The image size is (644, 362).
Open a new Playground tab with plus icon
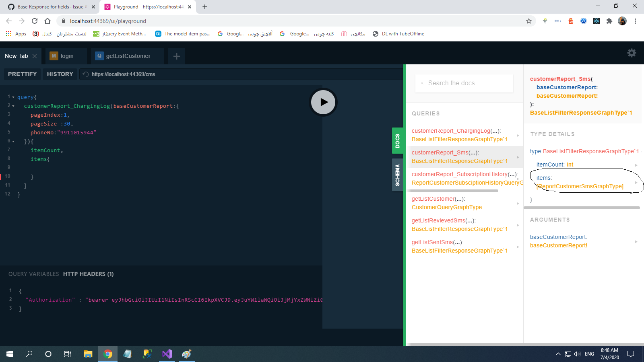[176, 56]
